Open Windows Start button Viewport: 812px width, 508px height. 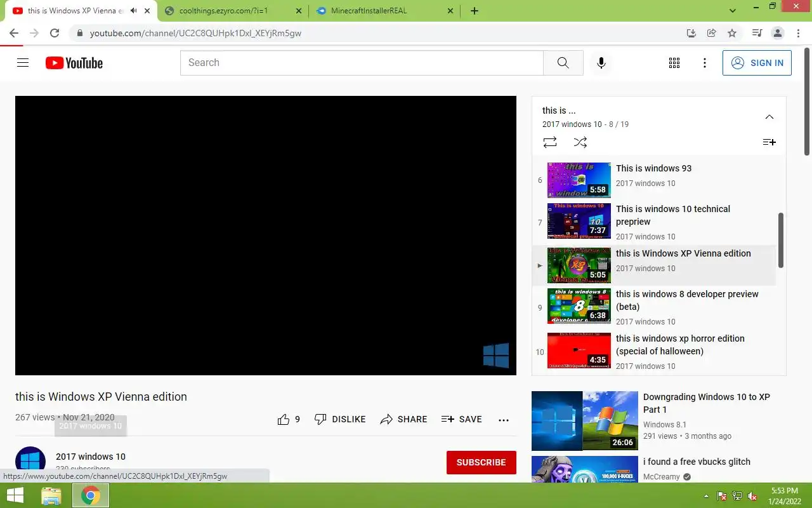15,495
